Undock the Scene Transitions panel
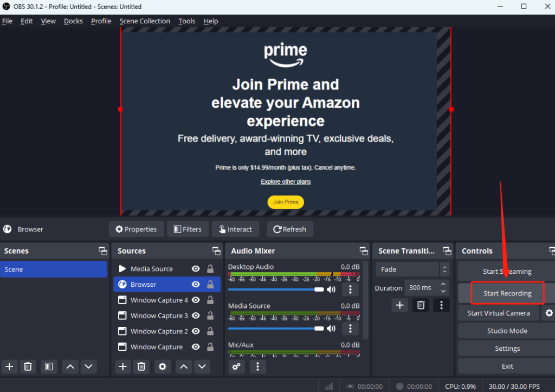This screenshot has height=392, width=555. [447, 250]
